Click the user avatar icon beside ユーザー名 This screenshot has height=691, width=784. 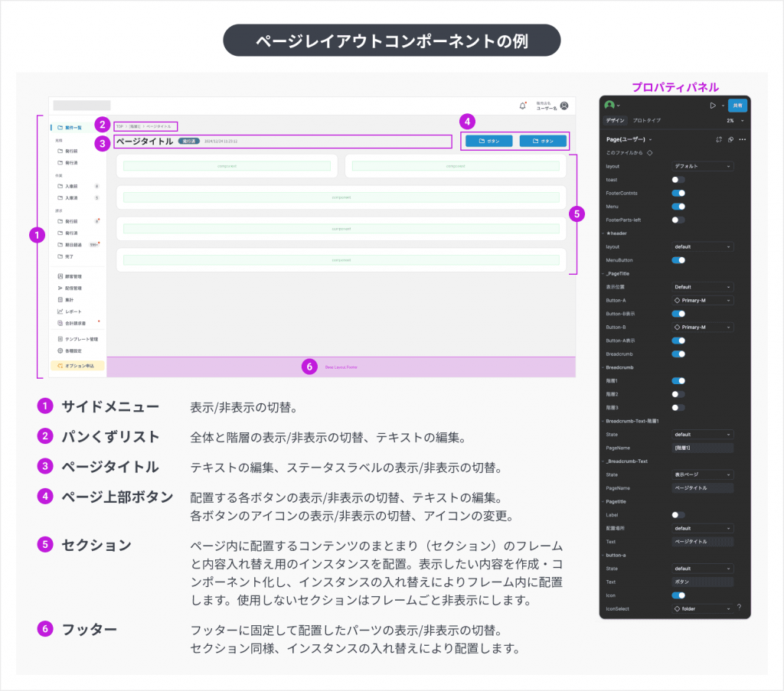point(564,106)
